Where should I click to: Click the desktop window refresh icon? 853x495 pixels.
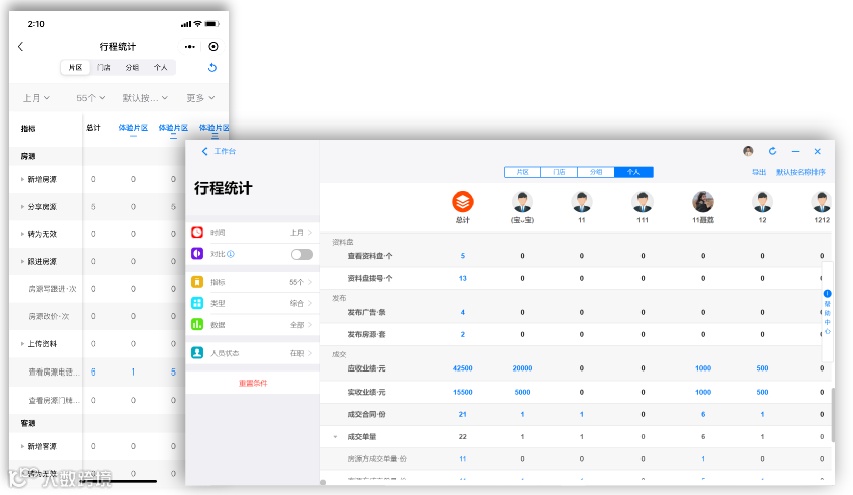772,151
